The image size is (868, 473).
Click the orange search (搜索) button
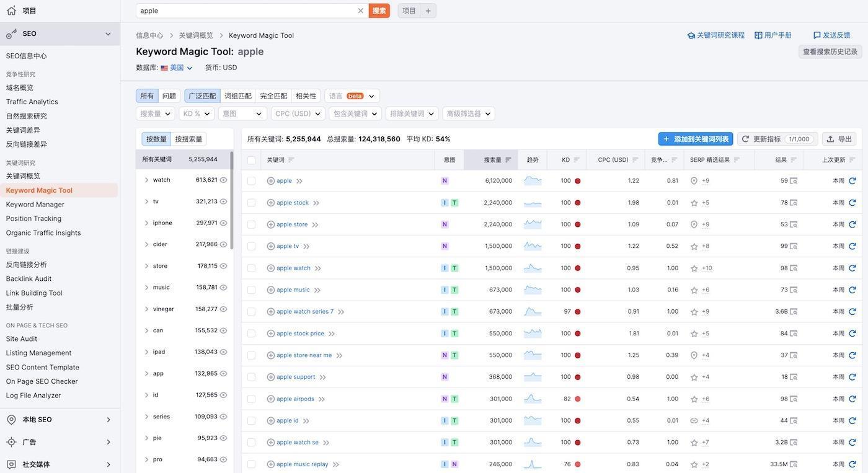379,11
